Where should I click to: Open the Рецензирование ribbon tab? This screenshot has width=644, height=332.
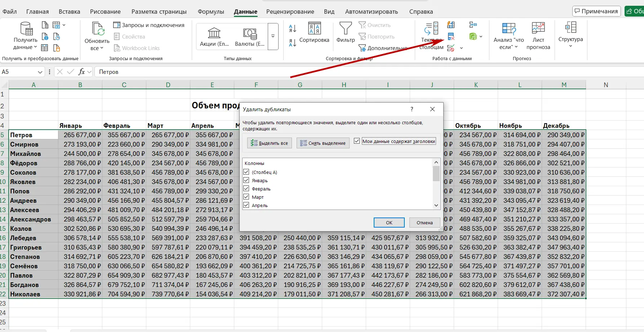pos(290,12)
